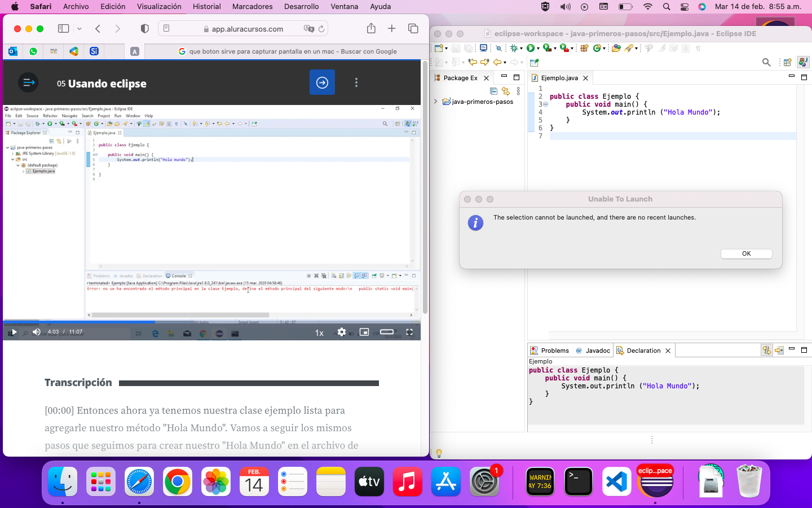The width and height of the screenshot is (812, 508).
Task: Click the Open Perspective icon
Action: point(788,62)
